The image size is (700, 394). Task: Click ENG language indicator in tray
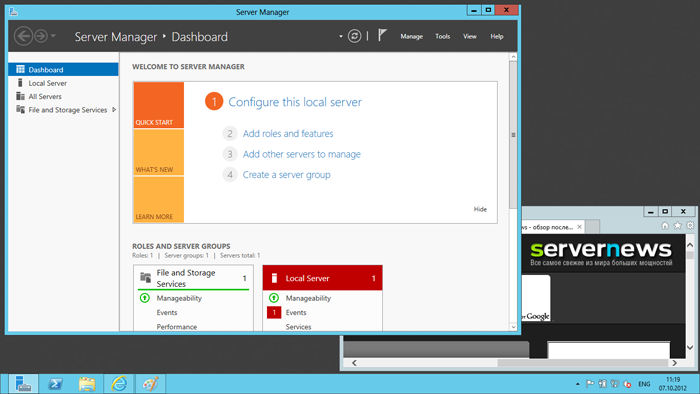coord(644,384)
